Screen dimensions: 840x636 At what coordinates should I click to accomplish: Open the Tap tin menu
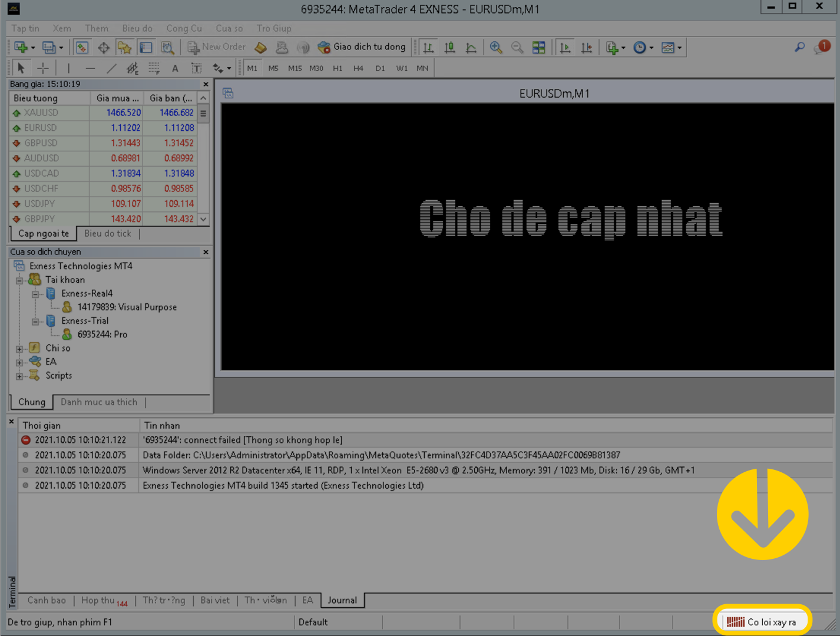tap(25, 28)
